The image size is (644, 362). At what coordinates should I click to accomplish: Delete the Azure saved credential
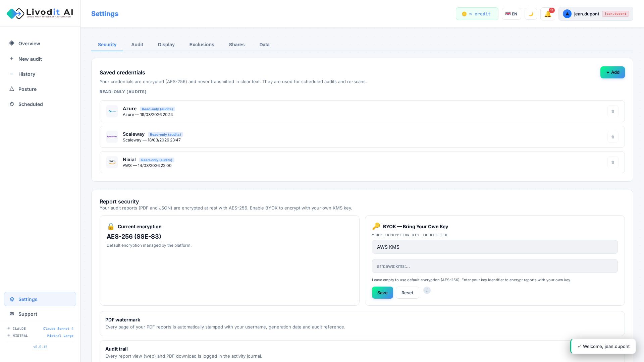(612, 111)
